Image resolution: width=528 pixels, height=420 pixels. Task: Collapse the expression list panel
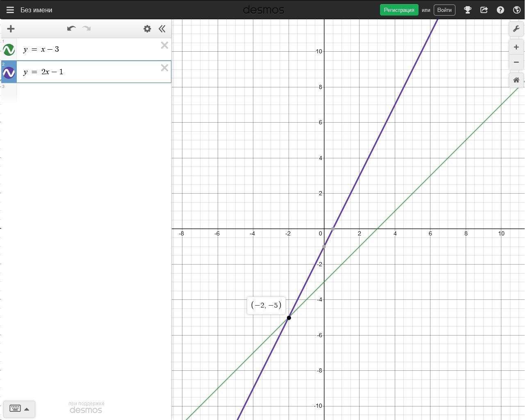[x=162, y=29]
